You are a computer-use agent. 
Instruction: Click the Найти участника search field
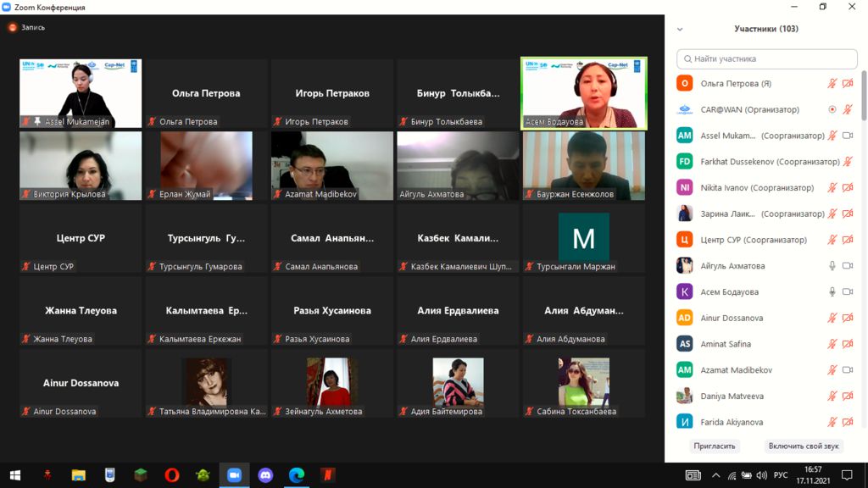767,59
